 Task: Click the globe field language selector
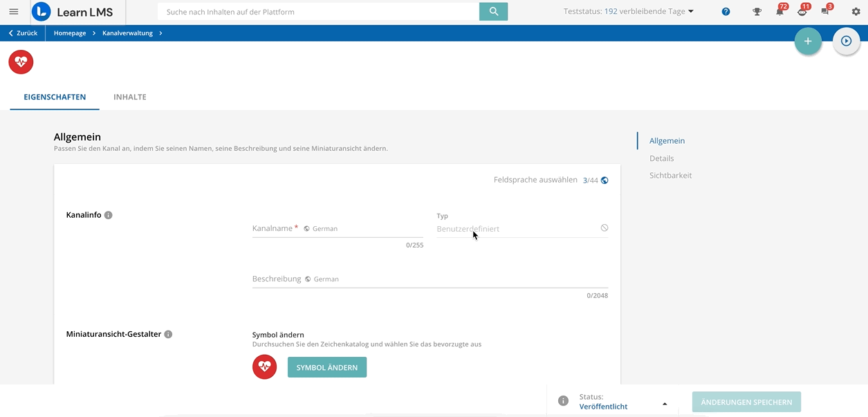[604, 180]
